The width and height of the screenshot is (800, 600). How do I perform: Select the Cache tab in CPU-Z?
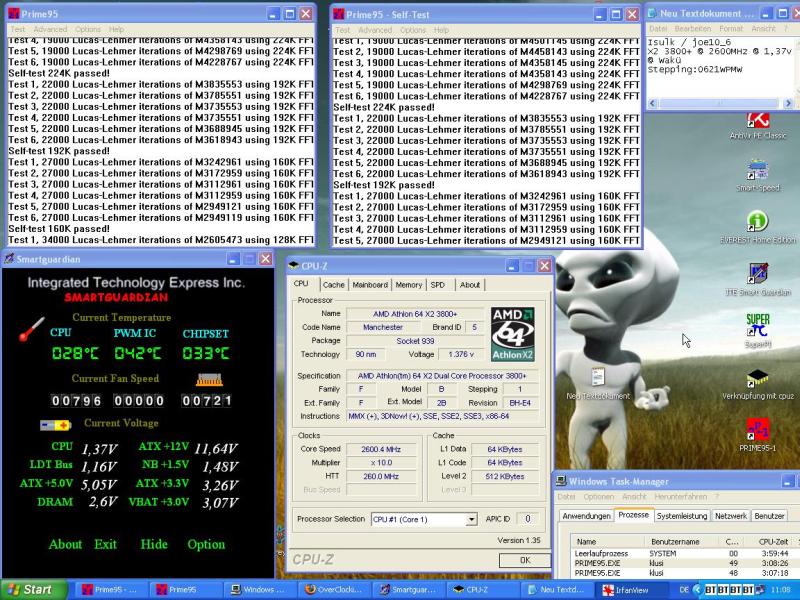tap(333, 285)
